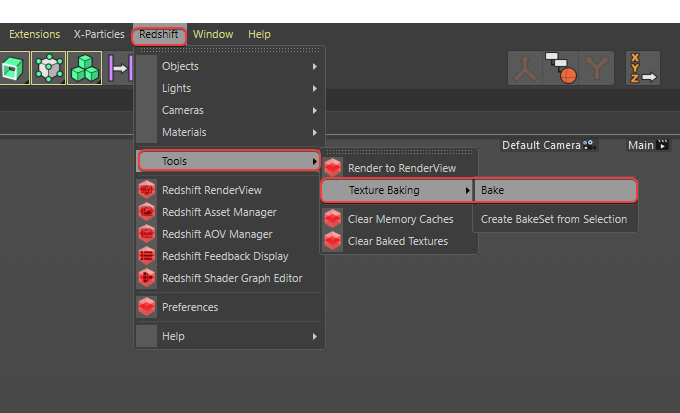Expand the Texture Baking submenu
680x413 pixels.
pyautogui.click(x=397, y=190)
